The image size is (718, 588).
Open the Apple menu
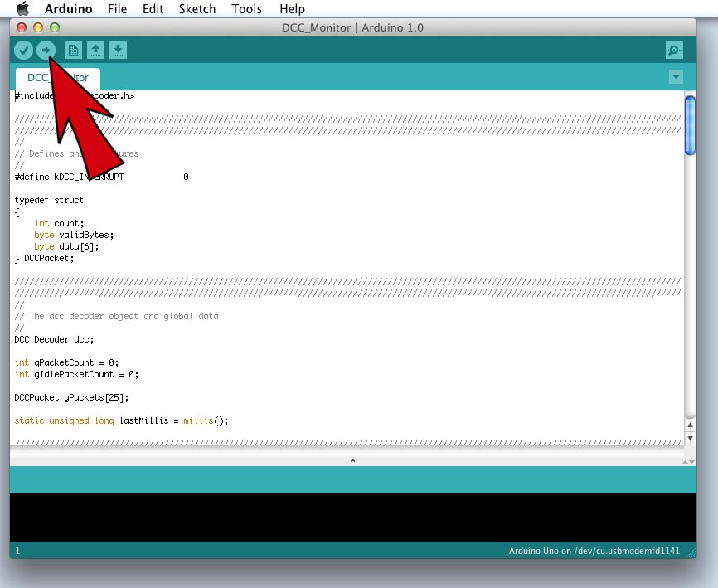[x=23, y=9]
